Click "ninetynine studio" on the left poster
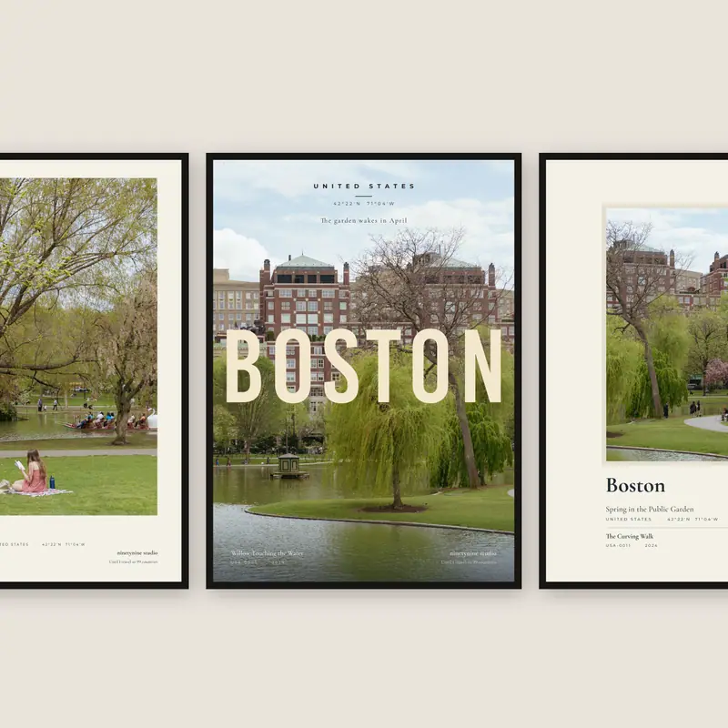 point(137,552)
